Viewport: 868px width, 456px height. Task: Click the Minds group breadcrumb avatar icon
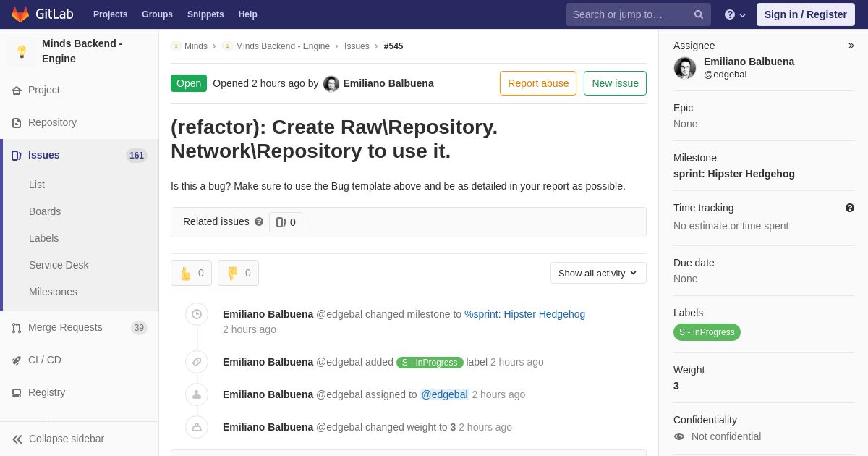pyautogui.click(x=176, y=46)
